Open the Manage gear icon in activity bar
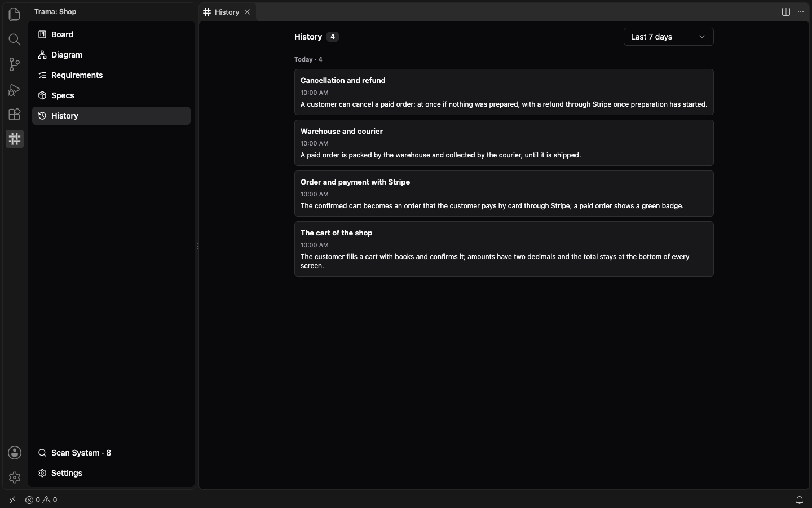812x508 pixels. 15,478
